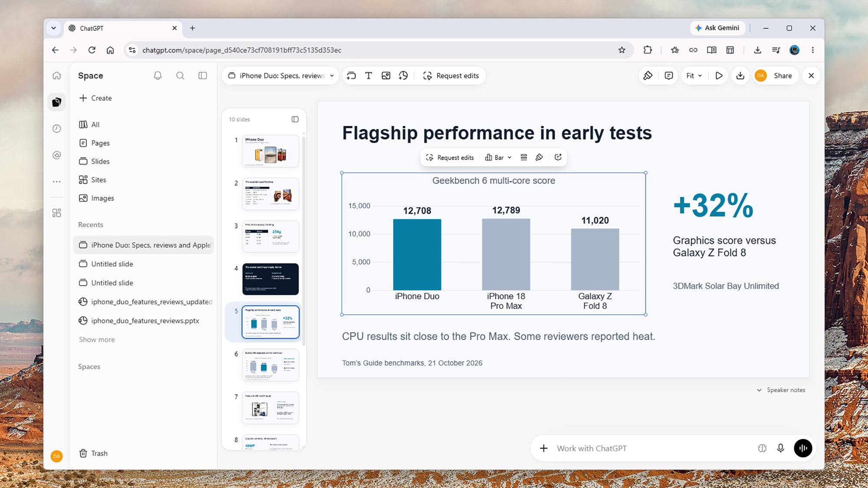Open the comments icon in toolbar
868x488 pixels.
click(x=669, y=75)
